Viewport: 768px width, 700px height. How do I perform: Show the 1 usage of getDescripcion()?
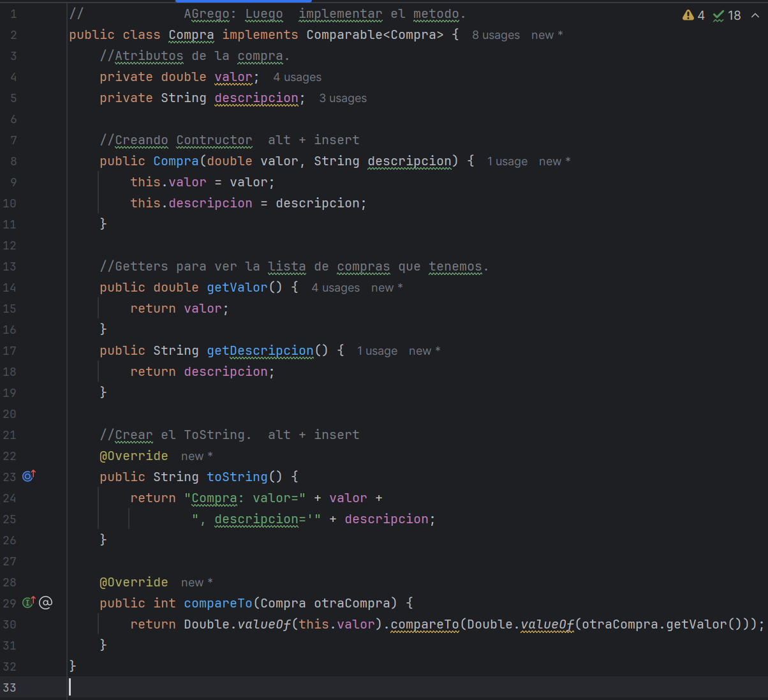(x=377, y=351)
